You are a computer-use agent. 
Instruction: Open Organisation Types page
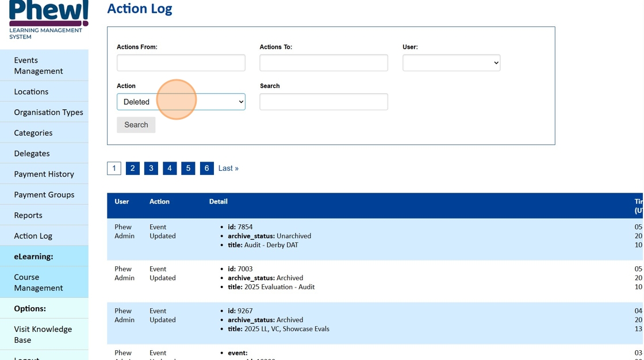point(44,112)
